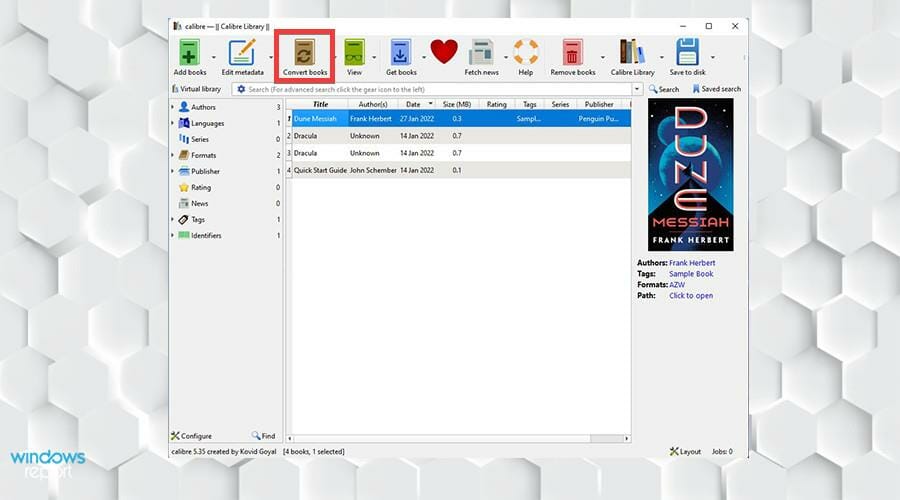900x500 pixels.
Task: Select Languages in the tag browser
Action: pyautogui.click(x=207, y=123)
